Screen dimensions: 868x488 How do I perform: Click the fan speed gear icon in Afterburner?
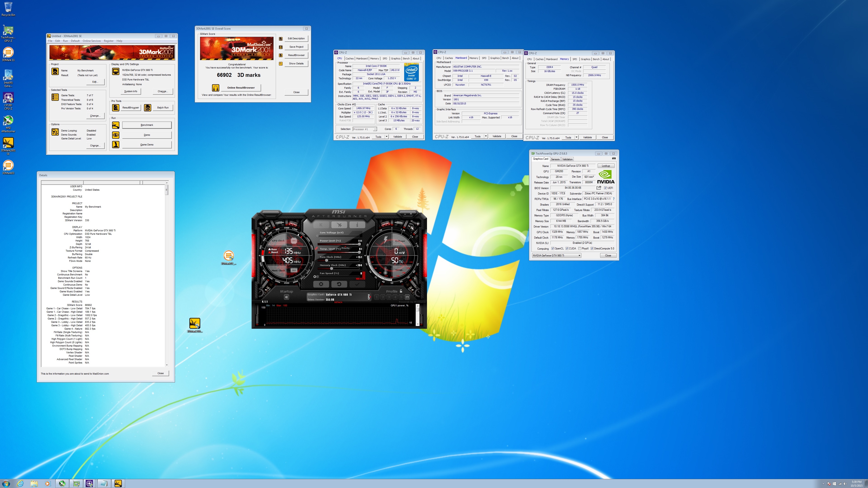315,277
